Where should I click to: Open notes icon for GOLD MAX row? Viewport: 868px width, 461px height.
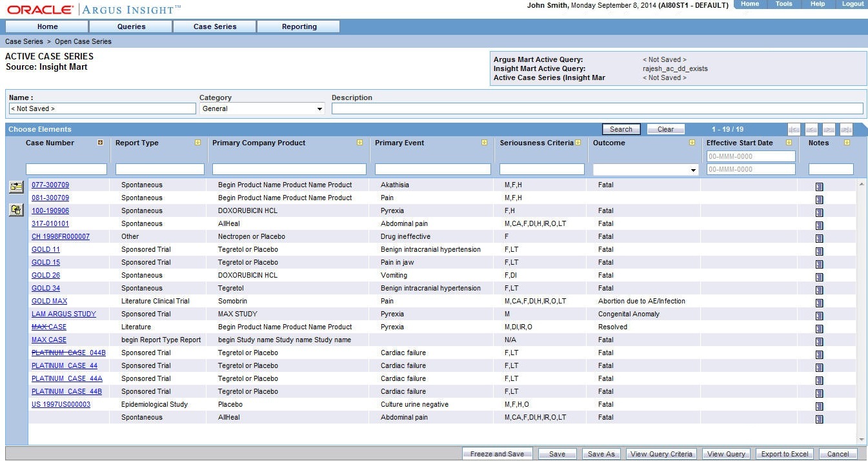819,303
